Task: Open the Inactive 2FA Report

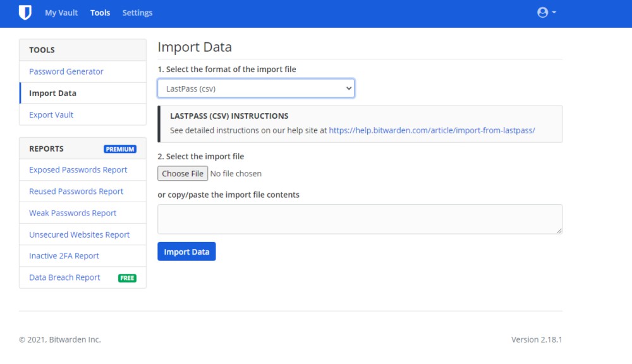Action: click(x=64, y=255)
